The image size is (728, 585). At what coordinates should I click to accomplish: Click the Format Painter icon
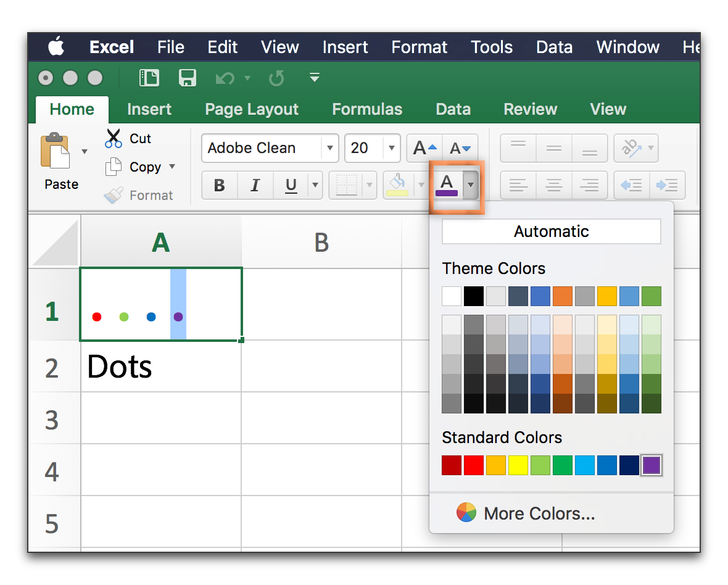(x=114, y=194)
